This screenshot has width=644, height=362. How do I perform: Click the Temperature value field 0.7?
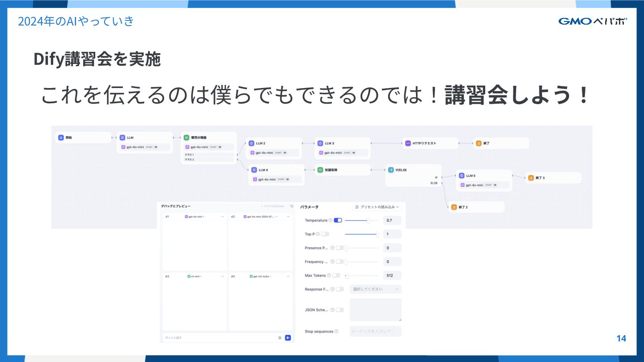(x=392, y=220)
